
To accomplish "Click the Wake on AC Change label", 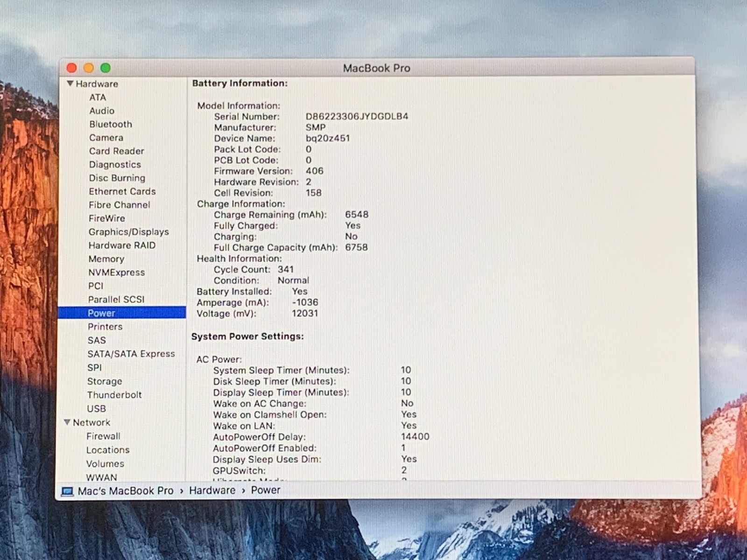I will point(260,404).
